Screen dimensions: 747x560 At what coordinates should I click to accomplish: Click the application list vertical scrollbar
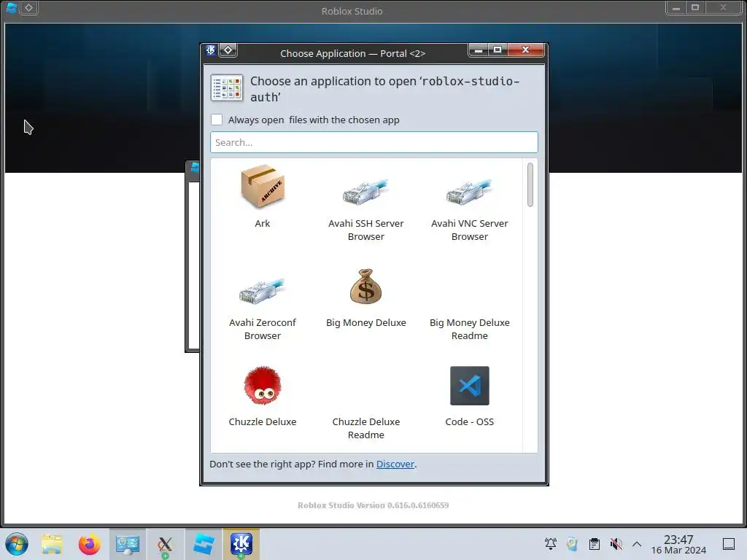(530, 184)
